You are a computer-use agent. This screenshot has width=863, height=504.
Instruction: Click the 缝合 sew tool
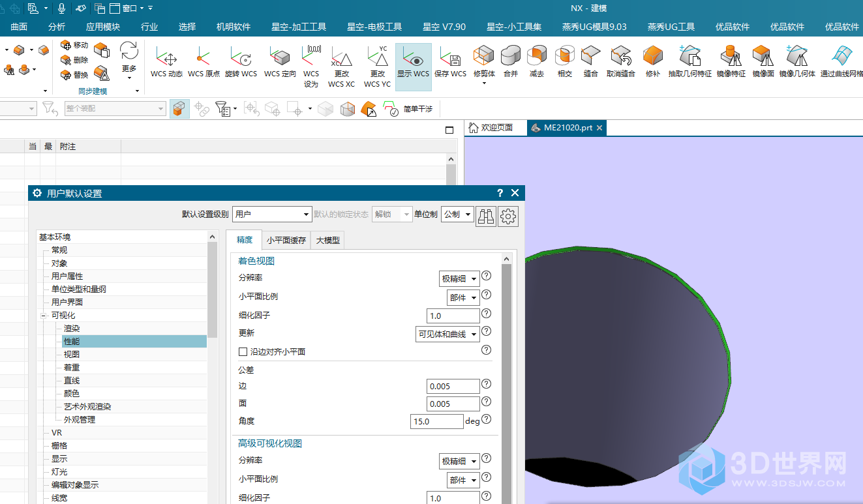coord(591,62)
